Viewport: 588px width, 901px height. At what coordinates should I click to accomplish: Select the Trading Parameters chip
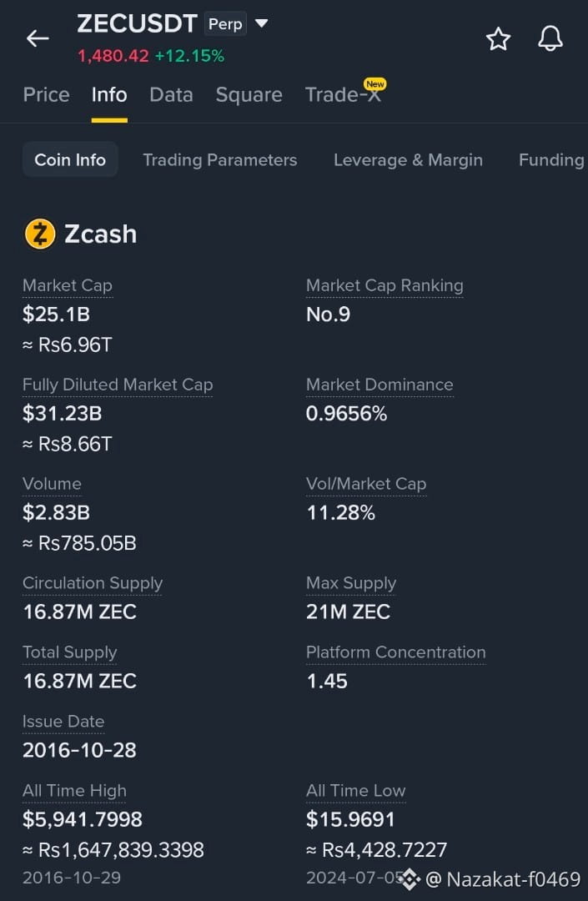(x=220, y=159)
